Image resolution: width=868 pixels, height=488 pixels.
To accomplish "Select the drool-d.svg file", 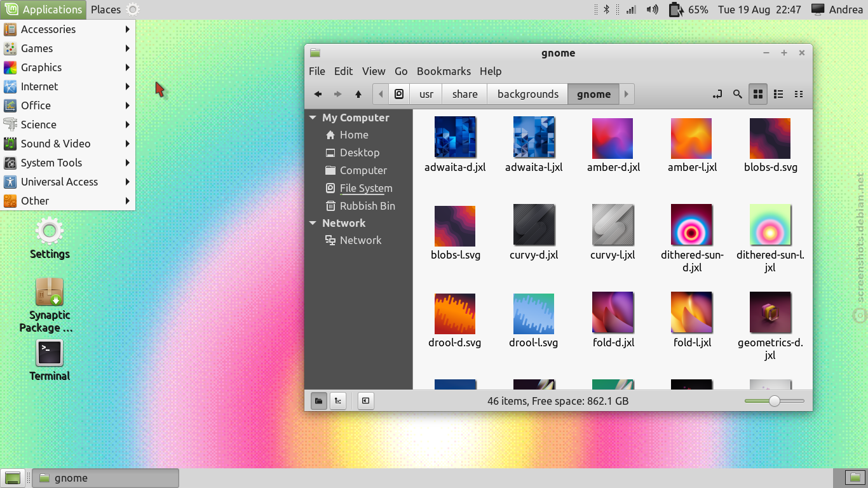I will pos(455,320).
